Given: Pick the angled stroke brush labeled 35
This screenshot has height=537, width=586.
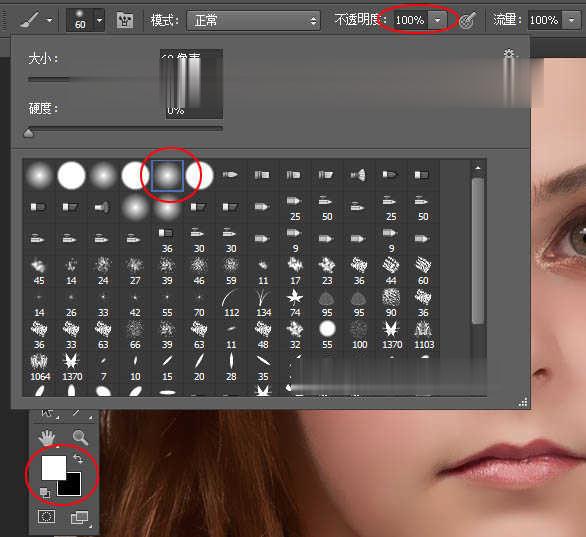Looking at the screenshot, I should click(263, 367).
